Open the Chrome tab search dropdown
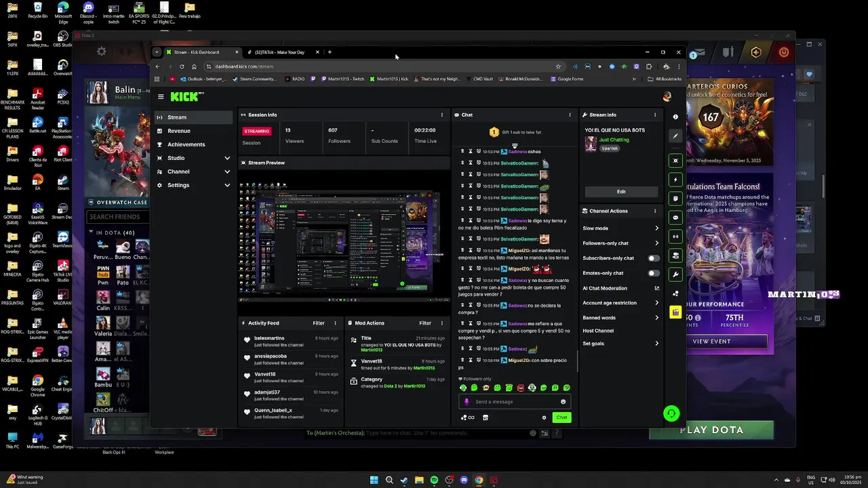The width and height of the screenshot is (868, 488). (157, 52)
